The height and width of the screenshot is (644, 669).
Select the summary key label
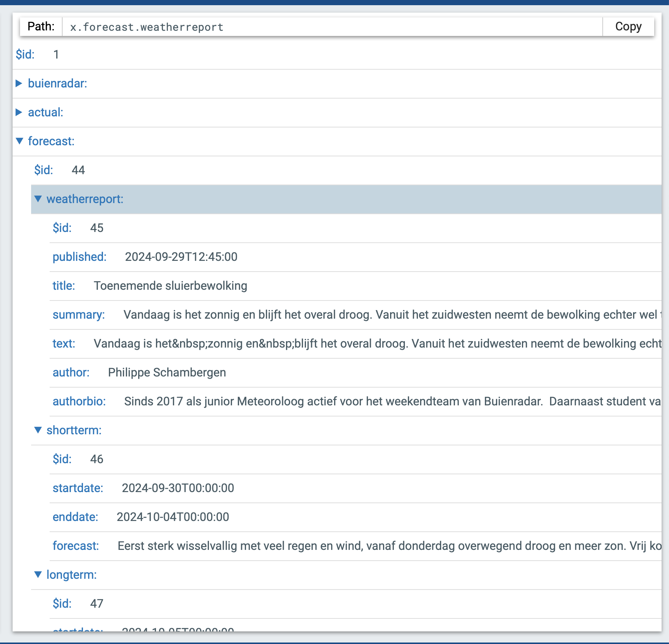click(x=79, y=314)
